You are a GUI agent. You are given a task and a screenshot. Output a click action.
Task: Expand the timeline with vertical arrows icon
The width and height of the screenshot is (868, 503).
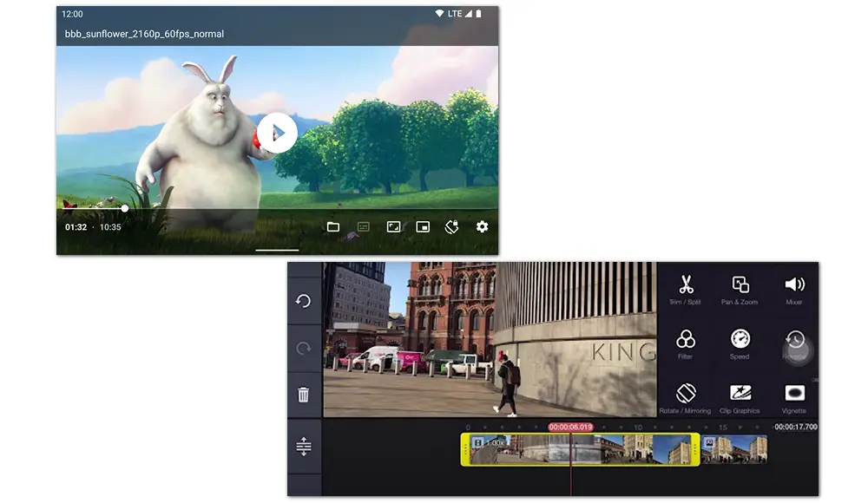click(304, 447)
